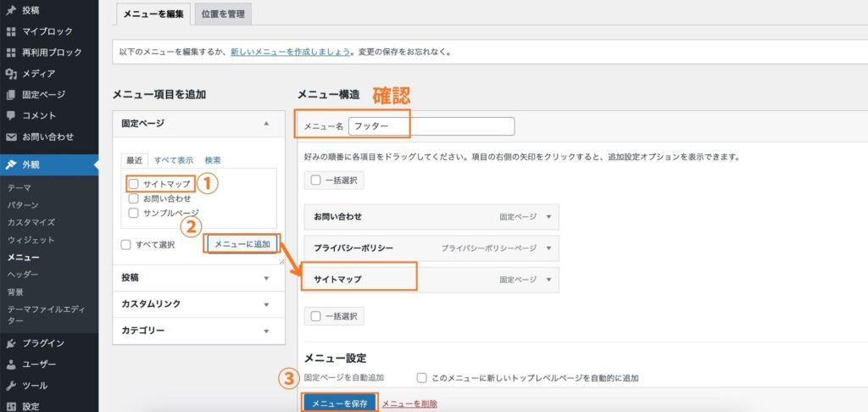868x412 pixels.
Task: Click the メニューを保存 button
Action: click(338, 404)
